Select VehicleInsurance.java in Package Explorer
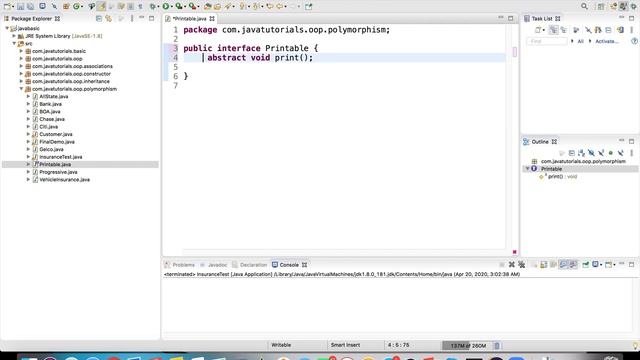The height and width of the screenshot is (360, 640). 64,180
